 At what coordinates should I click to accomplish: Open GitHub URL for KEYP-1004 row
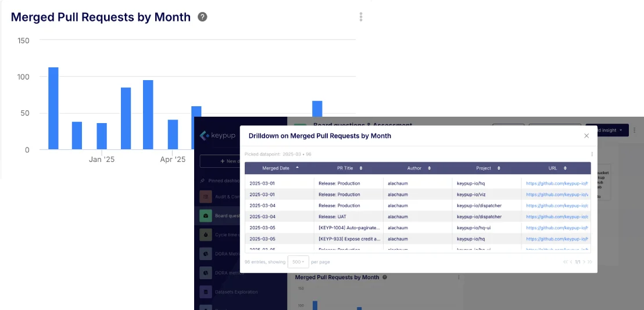[557, 228]
